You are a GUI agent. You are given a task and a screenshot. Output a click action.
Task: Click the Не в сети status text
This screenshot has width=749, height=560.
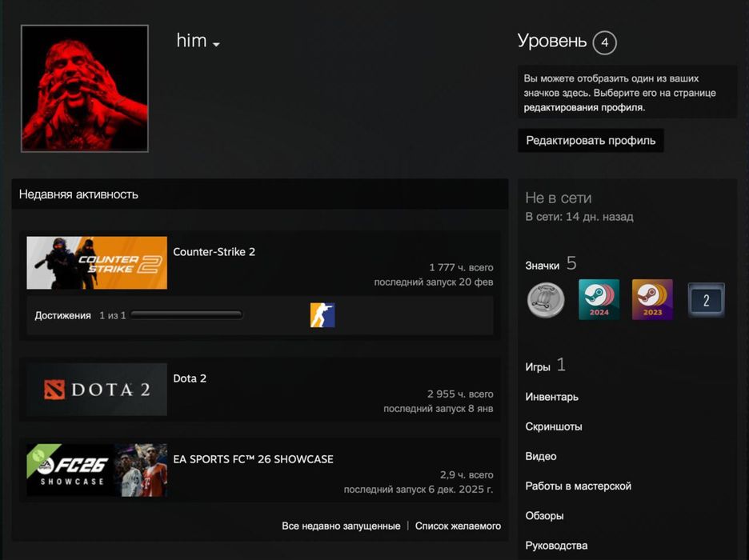[558, 198]
